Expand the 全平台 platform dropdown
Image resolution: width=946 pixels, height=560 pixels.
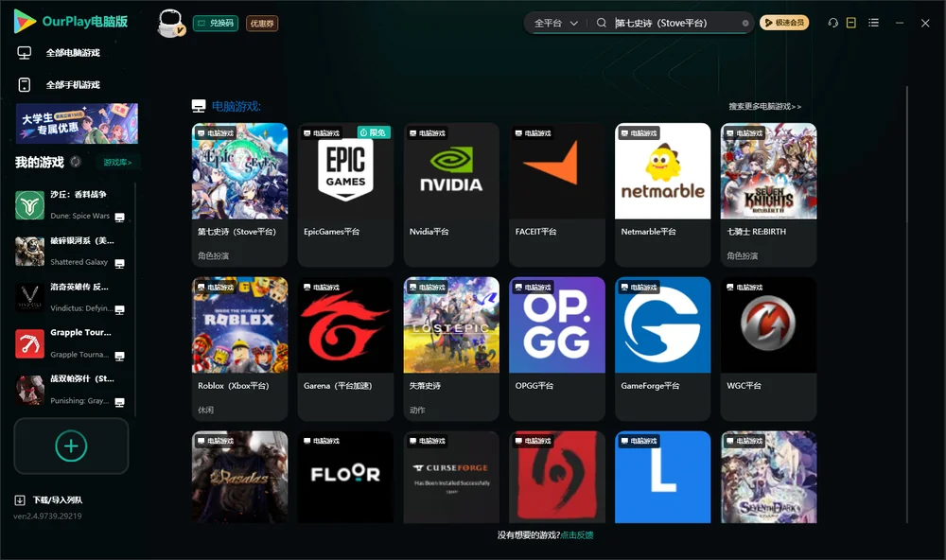tap(555, 23)
